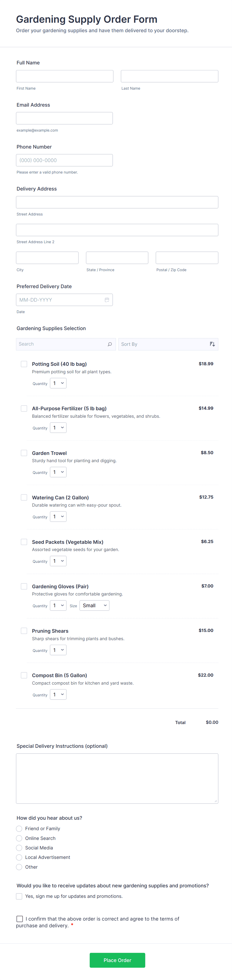This screenshot has height=980, width=232.
Task: Focus the Email Address field
Action: [x=64, y=118]
